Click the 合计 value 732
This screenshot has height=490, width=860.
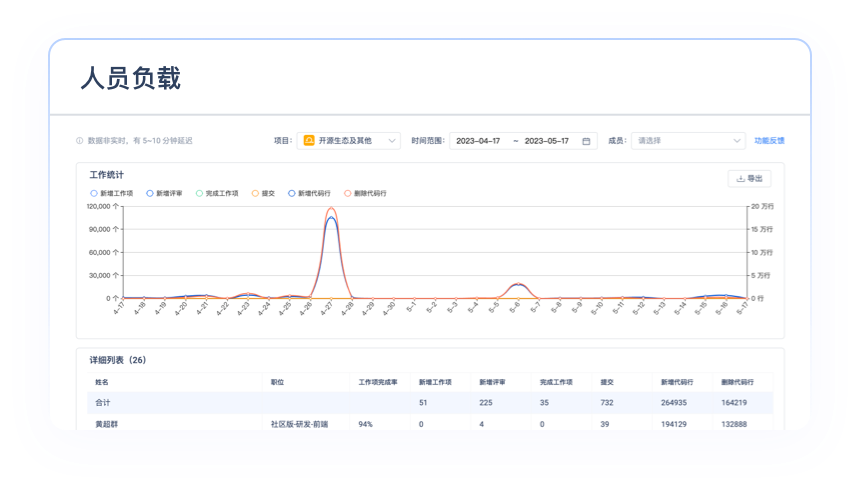tap(607, 403)
